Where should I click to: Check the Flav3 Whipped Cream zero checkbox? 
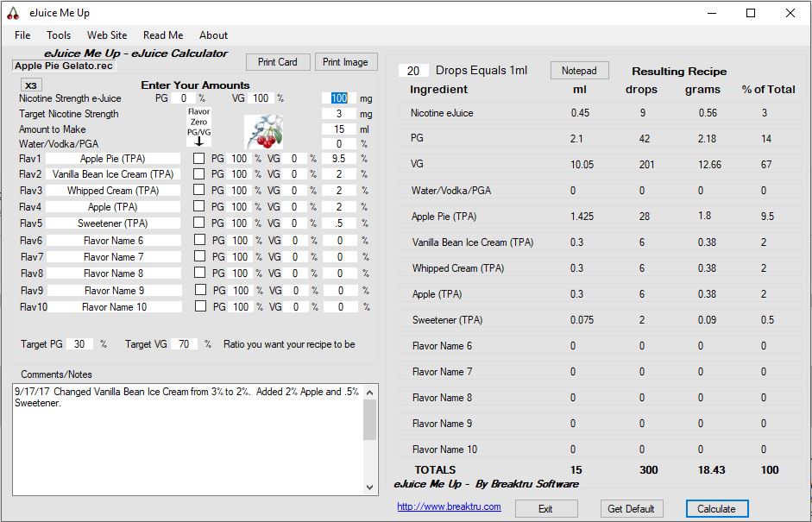pyautogui.click(x=198, y=190)
